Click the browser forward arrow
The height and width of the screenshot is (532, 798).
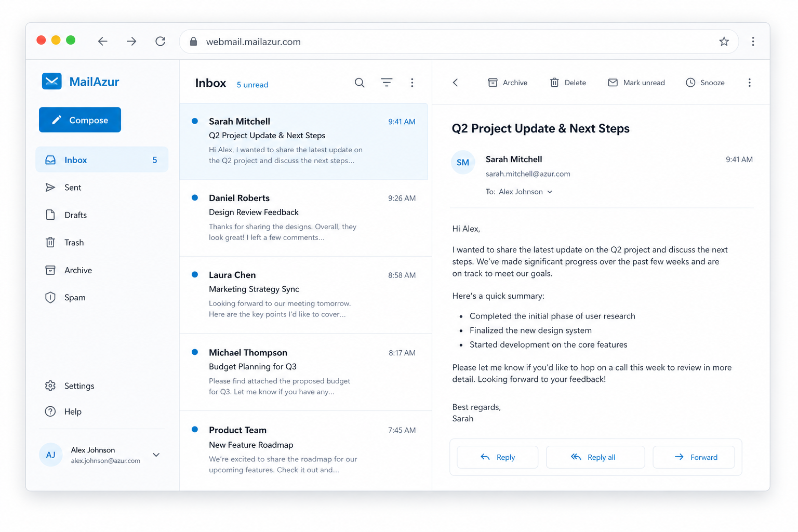point(131,42)
